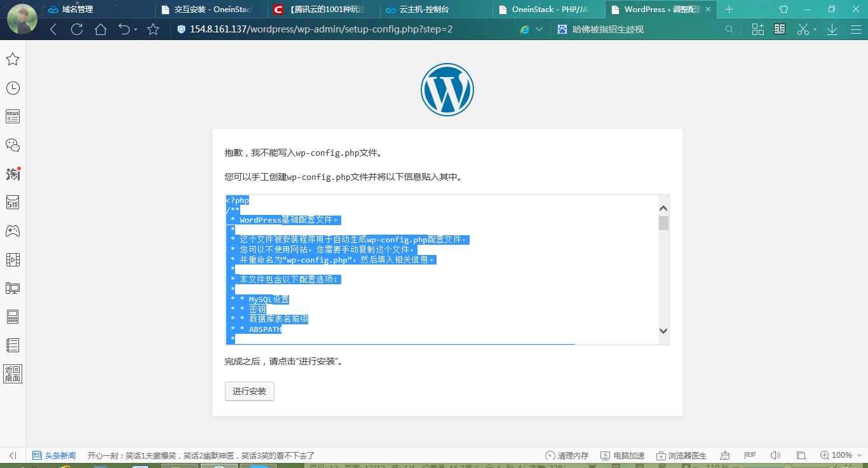Open the zoom level dropdown arrow
This screenshot has width=868, height=468.
tap(858, 455)
